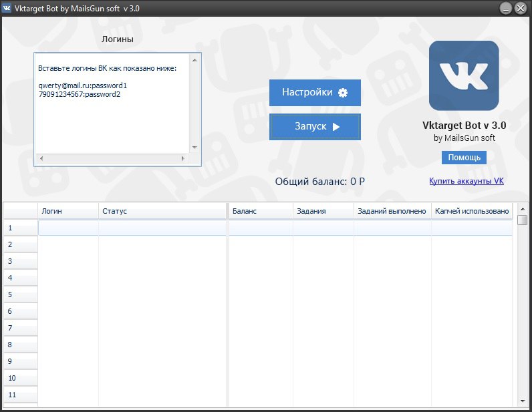Select table row header 3
Screen dimensions: 532x412
[21, 261]
